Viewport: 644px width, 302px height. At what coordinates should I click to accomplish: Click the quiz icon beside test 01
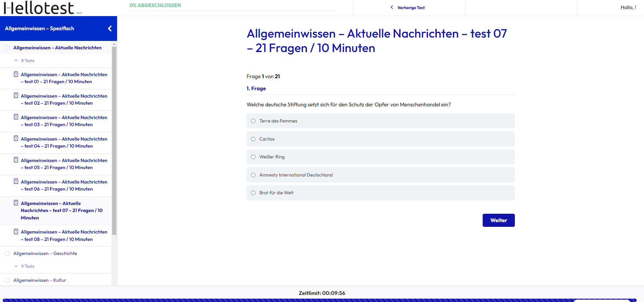click(x=16, y=74)
